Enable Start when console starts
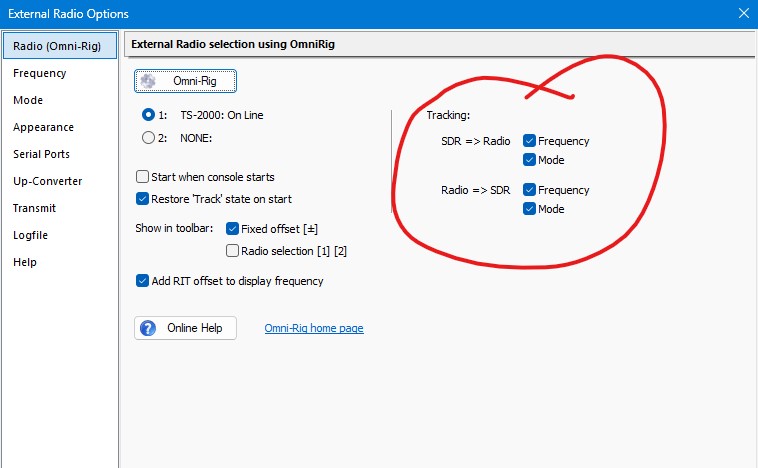The height and width of the screenshot is (468, 758). 142,176
